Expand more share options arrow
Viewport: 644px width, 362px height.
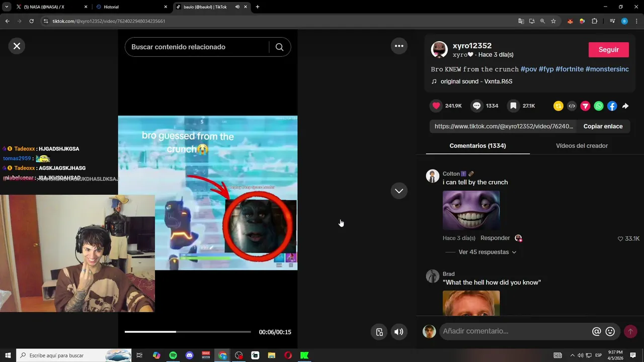point(625,106)
